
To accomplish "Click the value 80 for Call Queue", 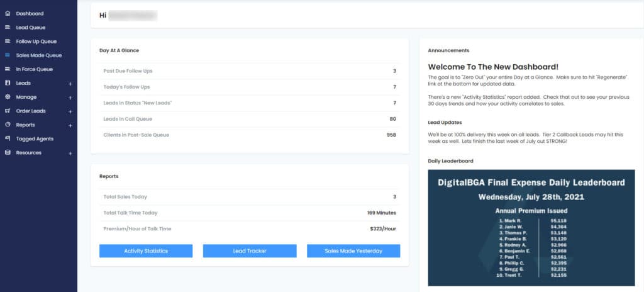I will 393,119.
